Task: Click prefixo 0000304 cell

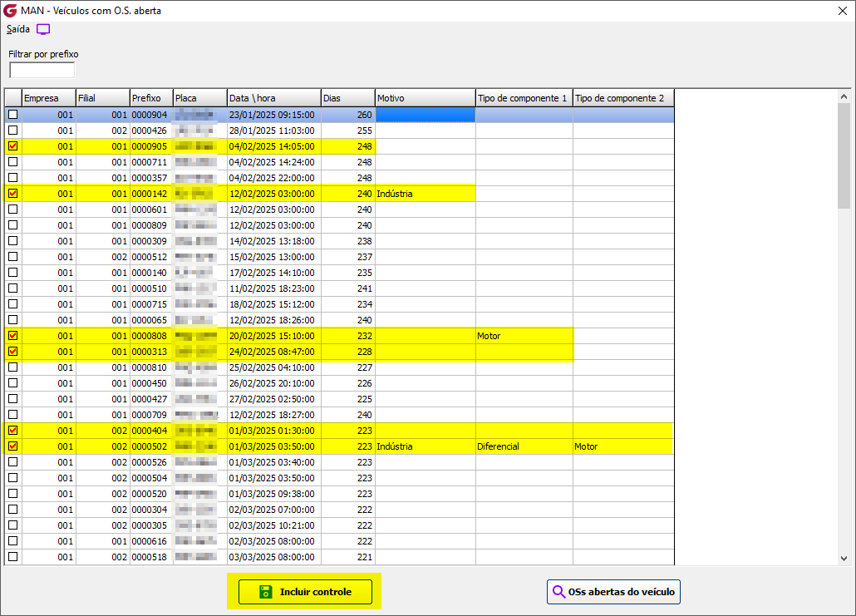Action: point(151,510)
